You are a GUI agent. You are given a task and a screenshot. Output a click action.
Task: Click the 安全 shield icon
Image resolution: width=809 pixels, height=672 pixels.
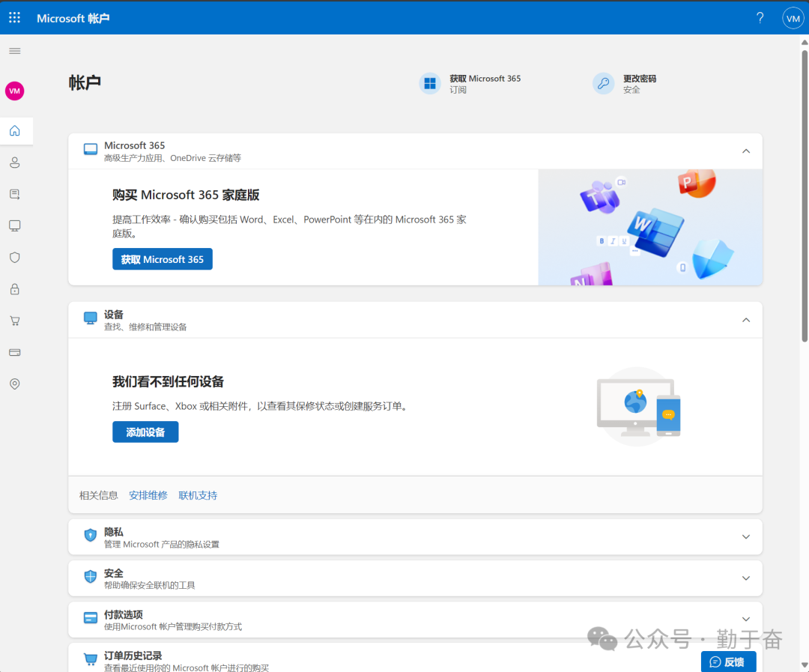pyautogui.click(x=91, y=577)
